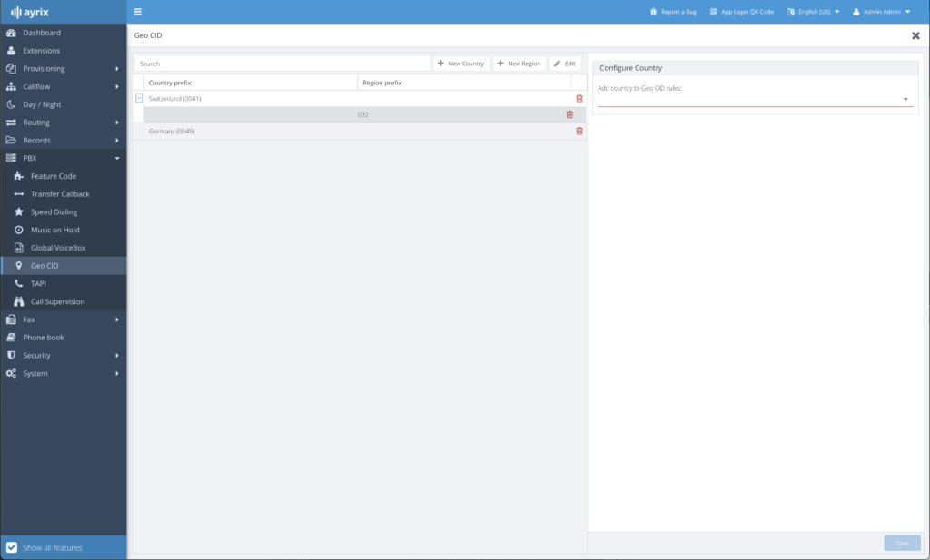Click the Callflow hierarchy icon

[11, 86]
